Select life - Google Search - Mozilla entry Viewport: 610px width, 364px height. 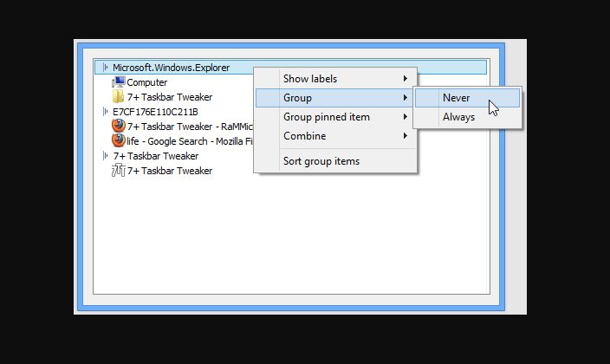(x=190, y=141)
